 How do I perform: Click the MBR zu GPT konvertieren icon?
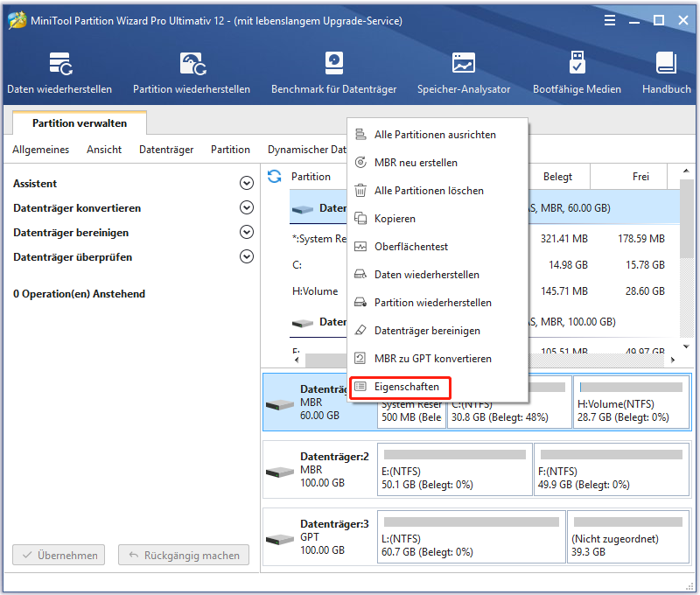tap(360, 358)
